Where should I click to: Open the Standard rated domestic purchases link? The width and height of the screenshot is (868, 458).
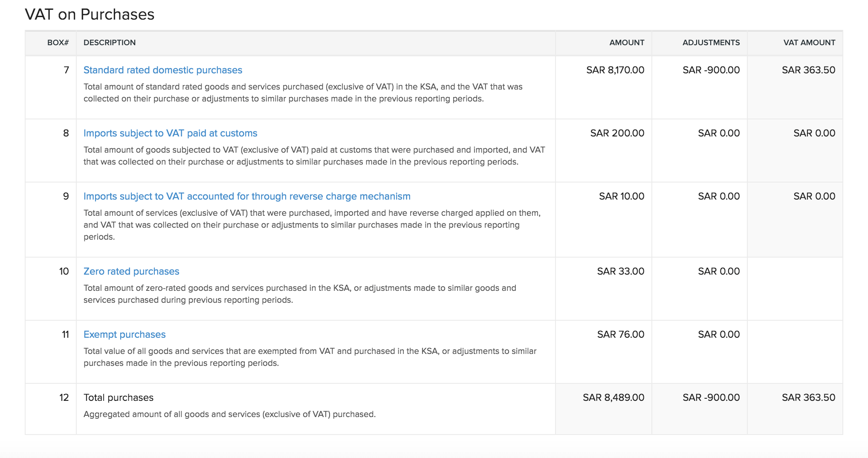162,70
